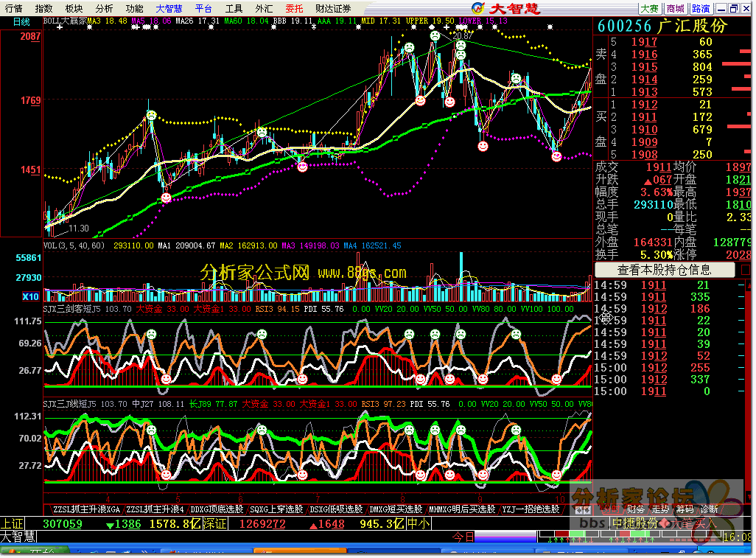Click the 日线 period label
756x558 pixels.
click(x=21, y=21)
